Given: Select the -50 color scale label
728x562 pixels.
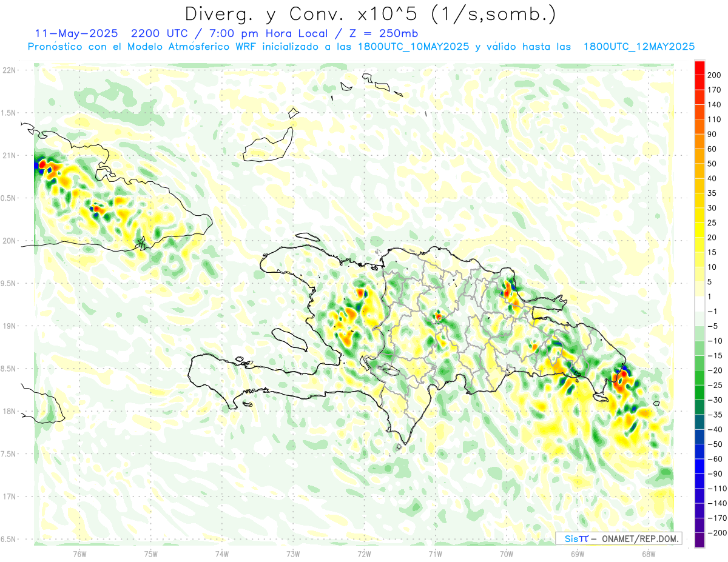Looking at the screenshot, I should pyautogui.click(x=715, y=445).
